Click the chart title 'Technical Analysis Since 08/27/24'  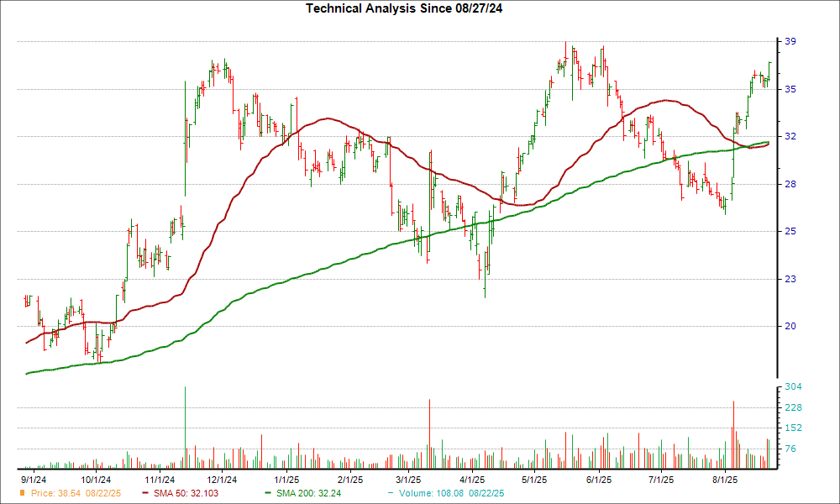coord(404,8)
